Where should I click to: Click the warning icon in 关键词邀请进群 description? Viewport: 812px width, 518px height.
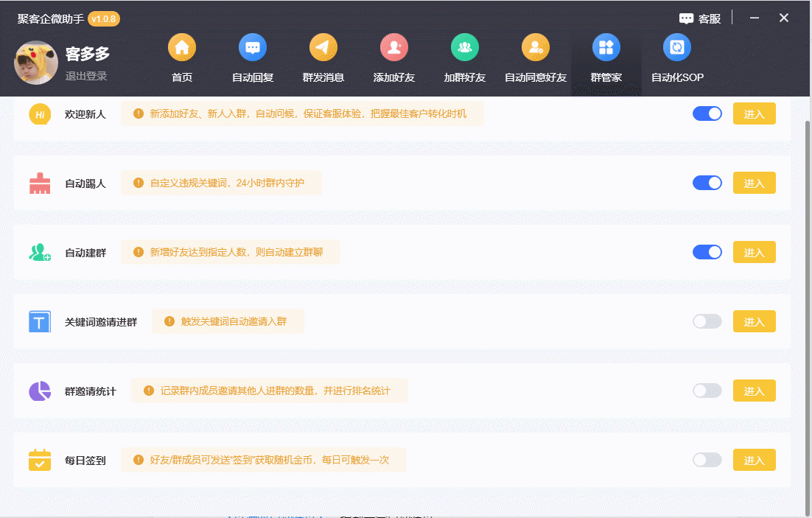169,321
